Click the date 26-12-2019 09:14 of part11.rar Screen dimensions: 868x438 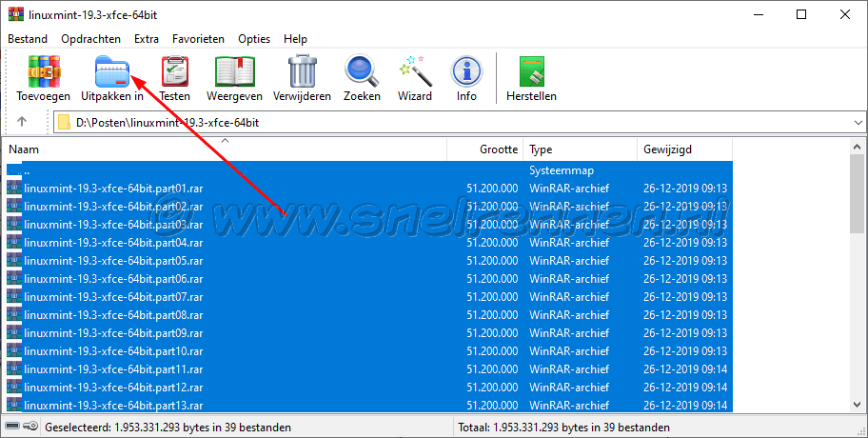pyautogui.click(x=685, y=369)
